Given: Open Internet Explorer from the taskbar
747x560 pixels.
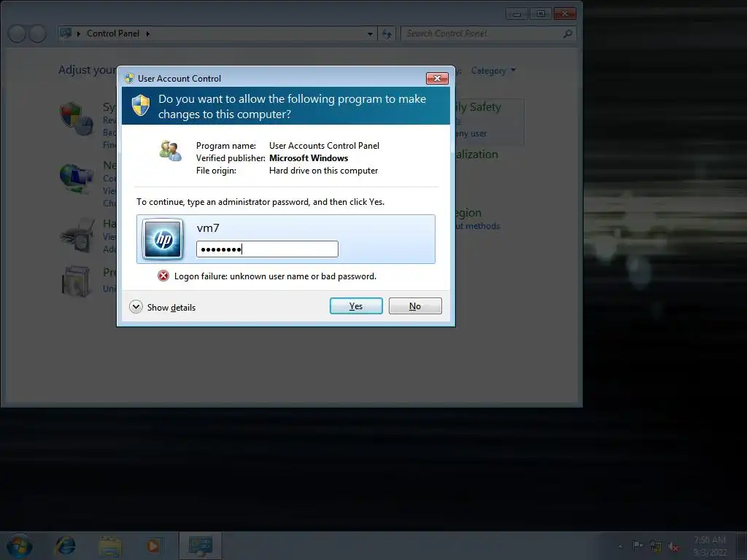Looking at the screenshot, I should tap(65, 545).
